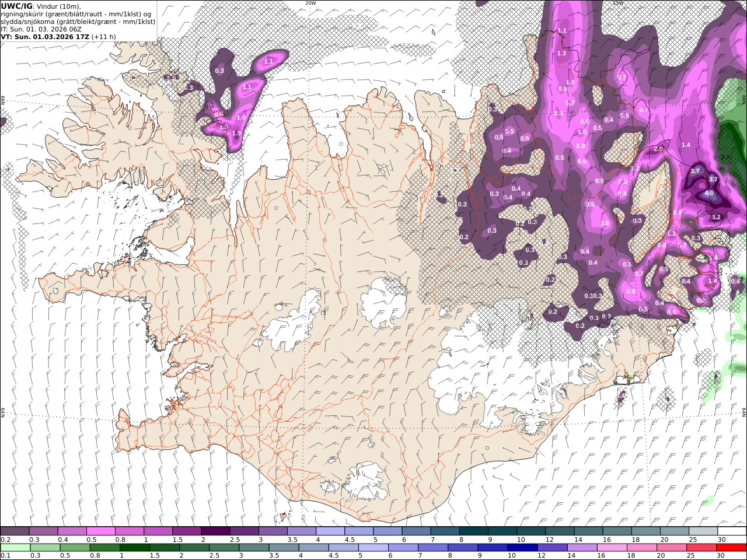The height and width of the screenshot is (560, 747).
Task: Click the white swatch labeled 30 in upper legend
Action: pos(732,531)
